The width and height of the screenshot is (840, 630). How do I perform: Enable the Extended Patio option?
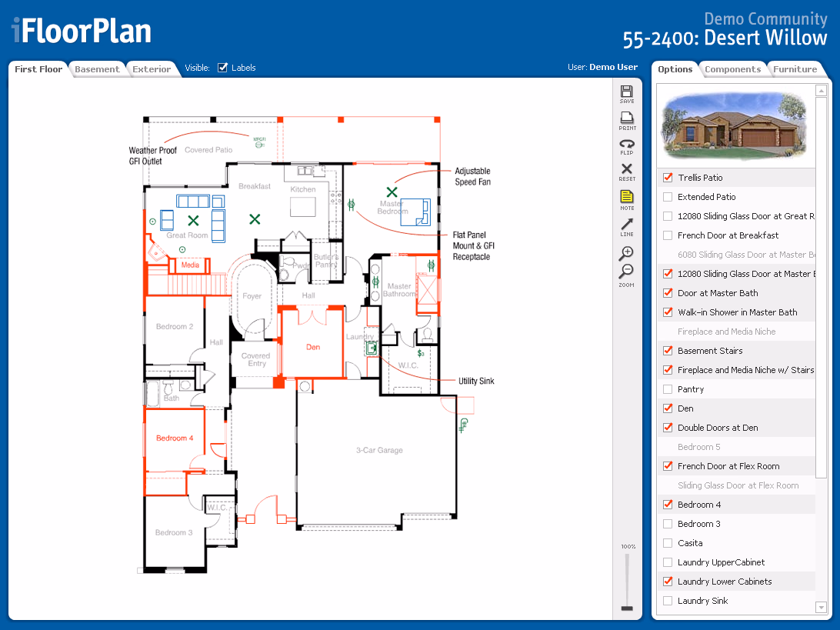668,197
